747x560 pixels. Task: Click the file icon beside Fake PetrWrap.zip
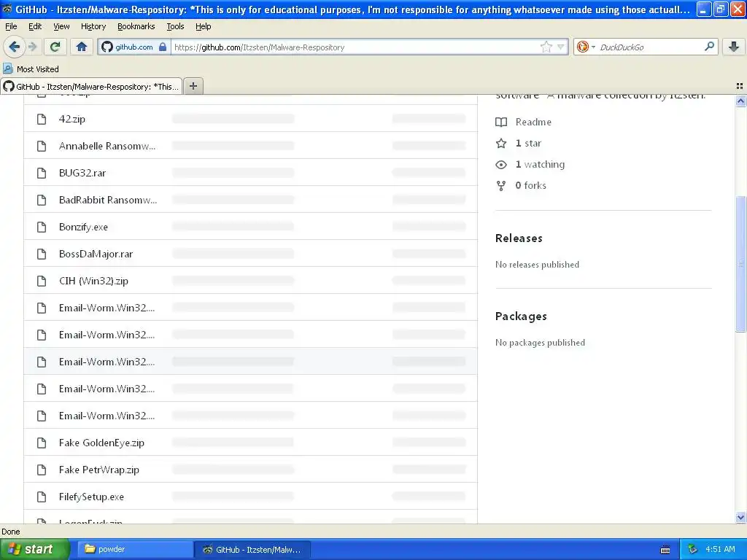pos(42,470)
